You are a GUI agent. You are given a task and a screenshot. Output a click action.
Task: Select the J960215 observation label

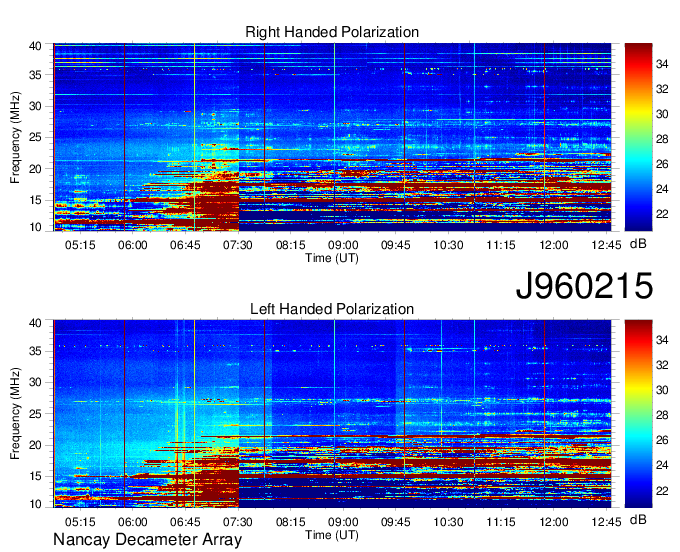coord(584,285)
